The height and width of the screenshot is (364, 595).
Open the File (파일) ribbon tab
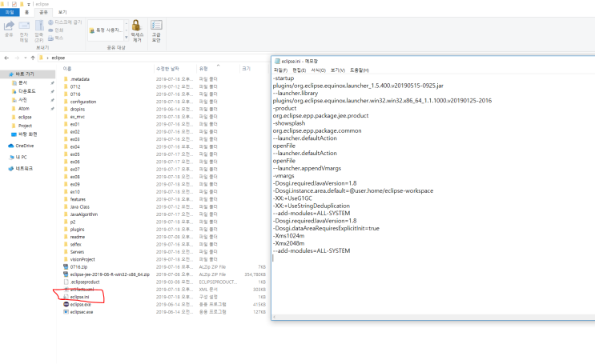tap(10, 12)
